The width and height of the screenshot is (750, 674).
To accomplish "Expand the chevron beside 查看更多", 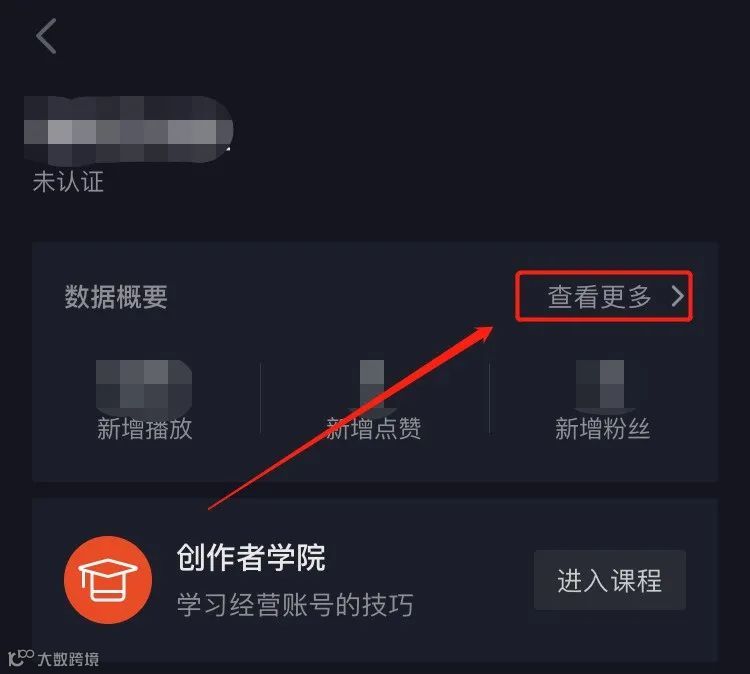I will (677, 297).
